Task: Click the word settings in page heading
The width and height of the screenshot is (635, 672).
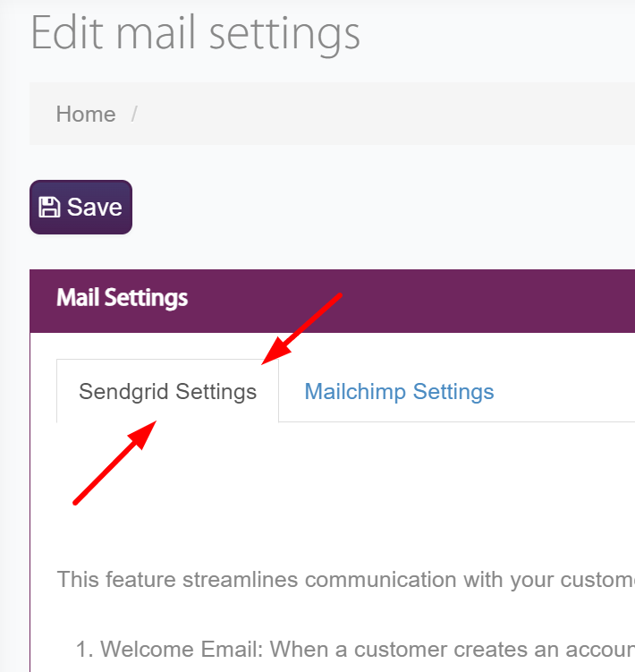Action: coord(284,34)
